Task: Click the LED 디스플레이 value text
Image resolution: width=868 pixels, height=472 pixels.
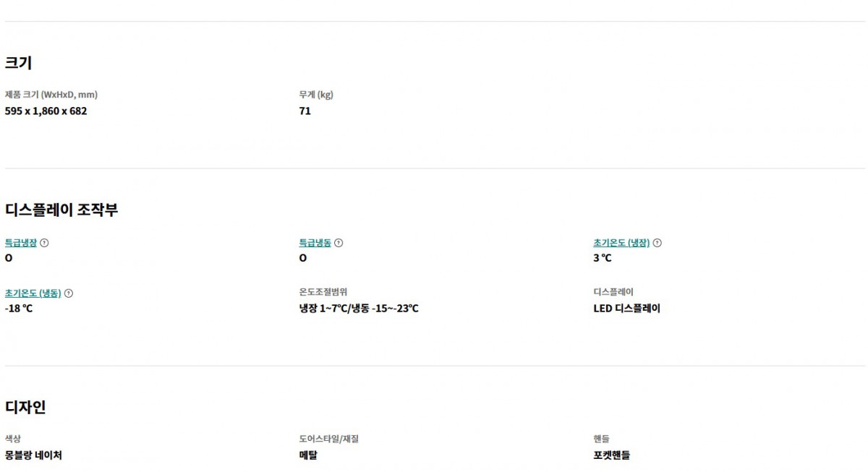Action: (626, 309)
